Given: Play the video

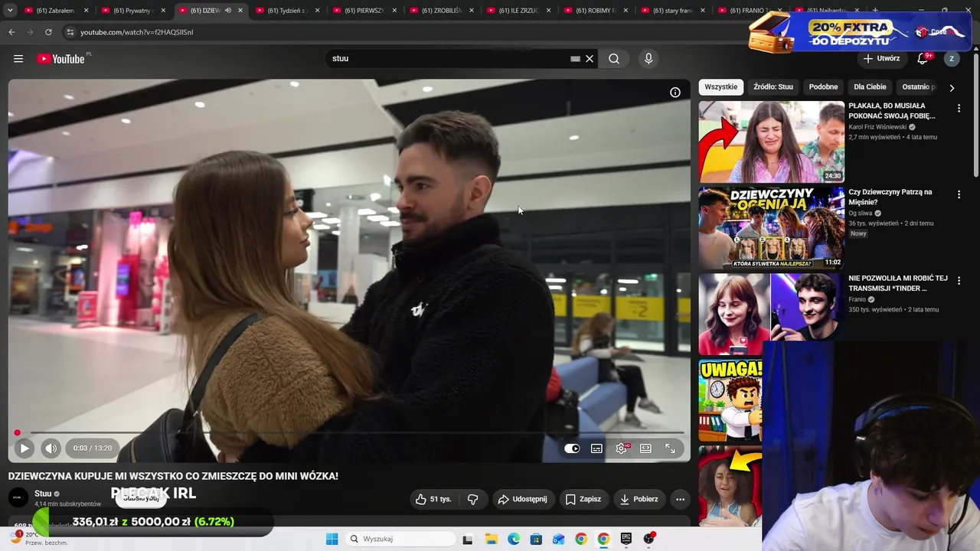Looking at the screenshot, I should (24, 448).
